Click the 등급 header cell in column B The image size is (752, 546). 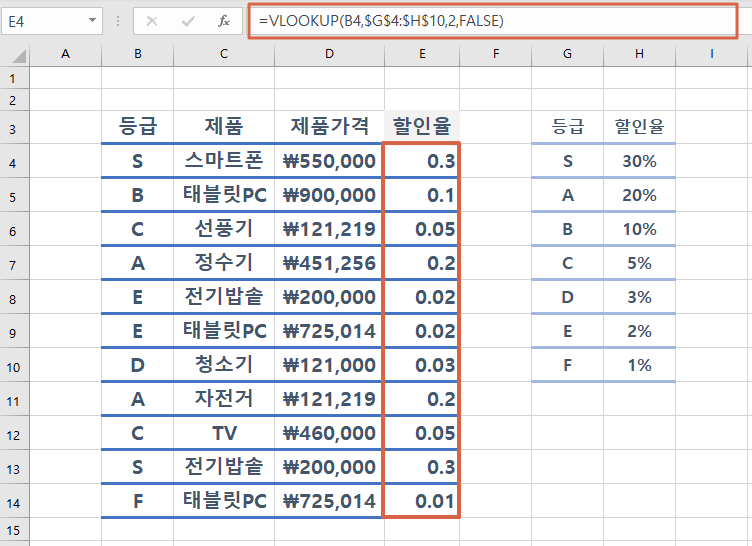pos(138,127)
